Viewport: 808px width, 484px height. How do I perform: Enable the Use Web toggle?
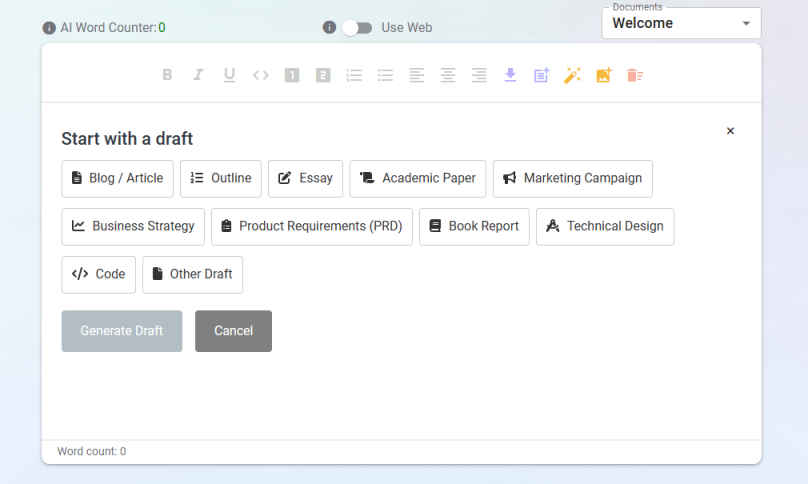coord(357,28)
